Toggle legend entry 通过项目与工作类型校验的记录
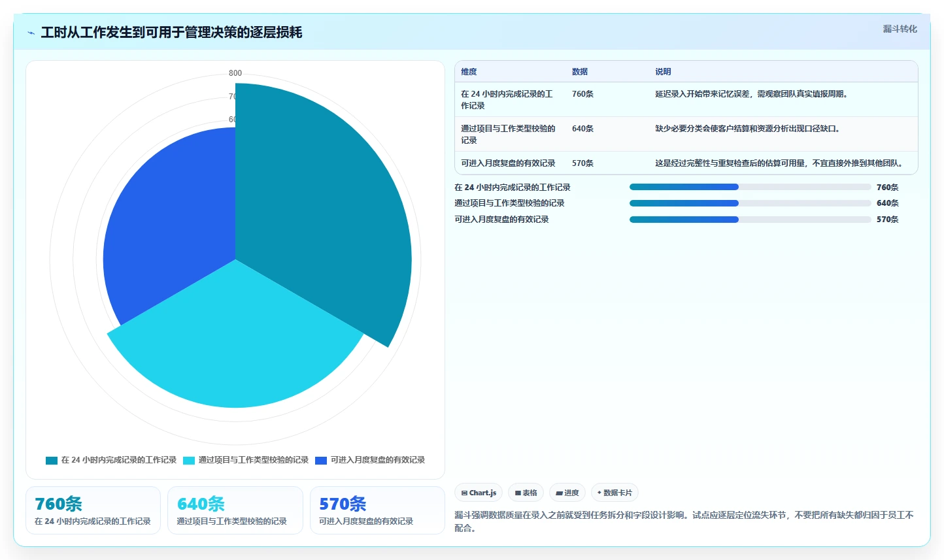Viewport: 944px width, 560px height. click(x=246, y=460)
